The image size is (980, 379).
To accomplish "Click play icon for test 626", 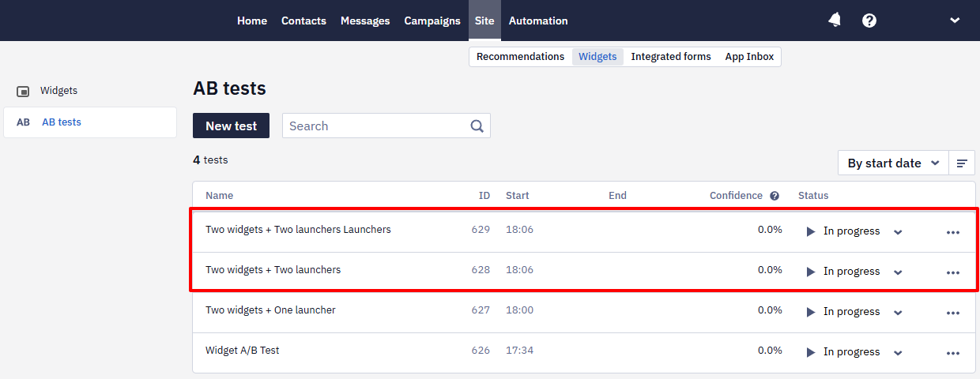I will pos(810,352).
